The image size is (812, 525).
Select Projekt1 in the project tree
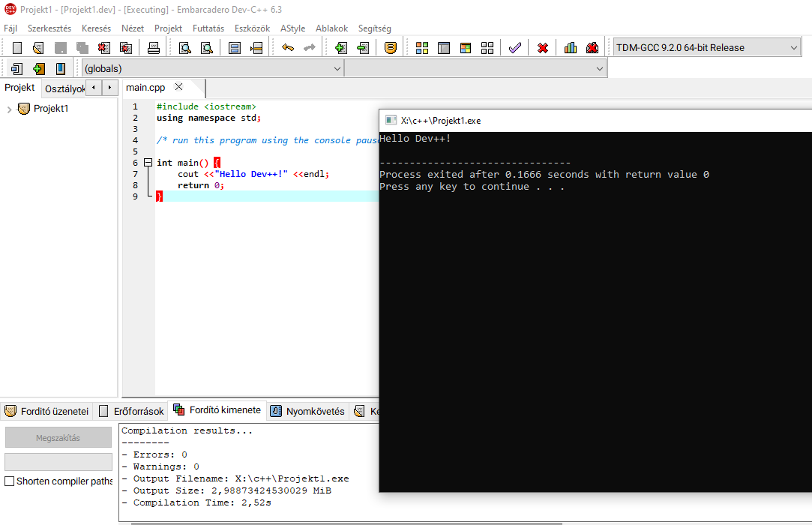click(51, 109)
